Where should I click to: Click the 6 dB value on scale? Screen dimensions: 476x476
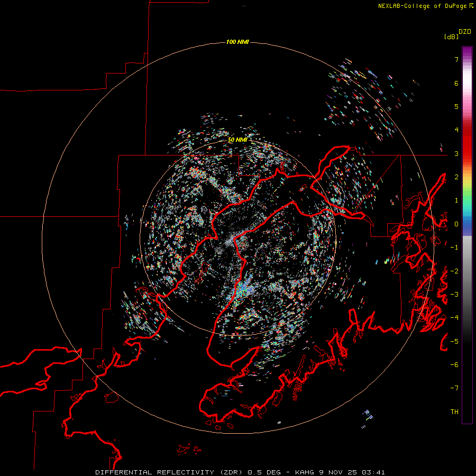point(456,83)
